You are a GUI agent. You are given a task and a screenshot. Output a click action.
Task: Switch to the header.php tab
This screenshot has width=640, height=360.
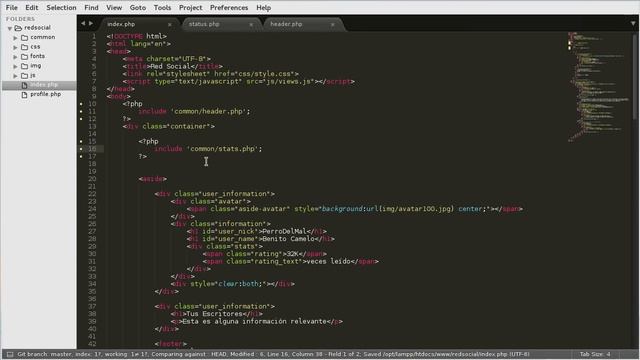[x=302, y=24]
